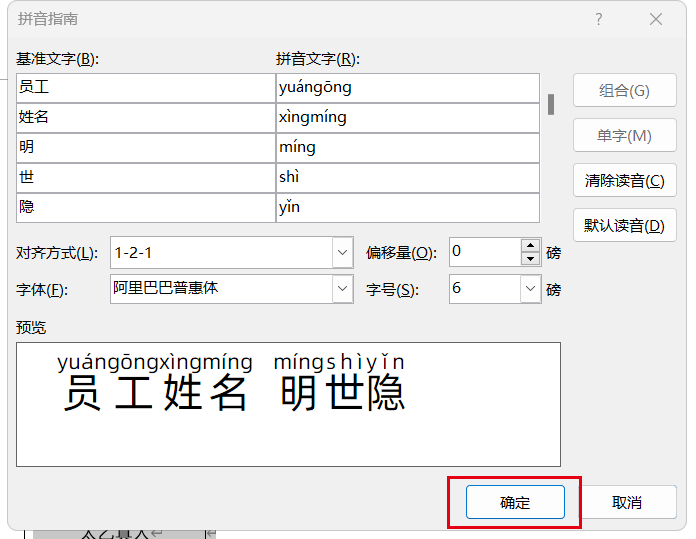Click the pinyin list scrollbar thumb

pyautogui.click(x=551, y=104)
